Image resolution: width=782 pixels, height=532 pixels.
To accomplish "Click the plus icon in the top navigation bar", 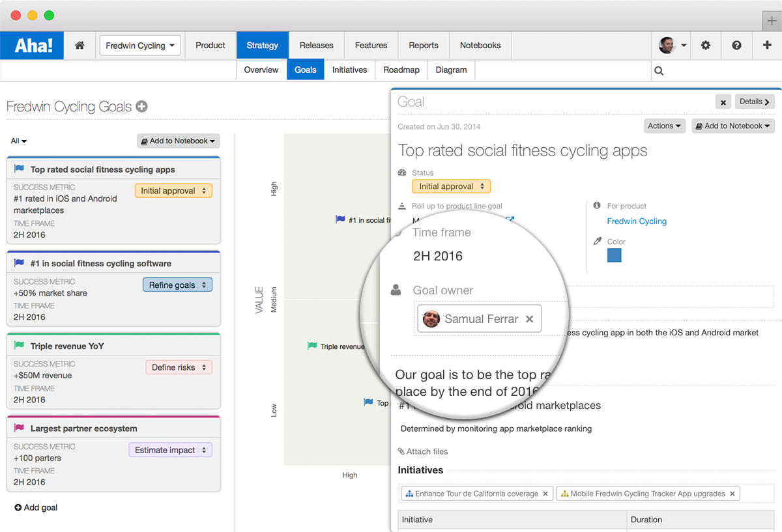I will (766, 46).
